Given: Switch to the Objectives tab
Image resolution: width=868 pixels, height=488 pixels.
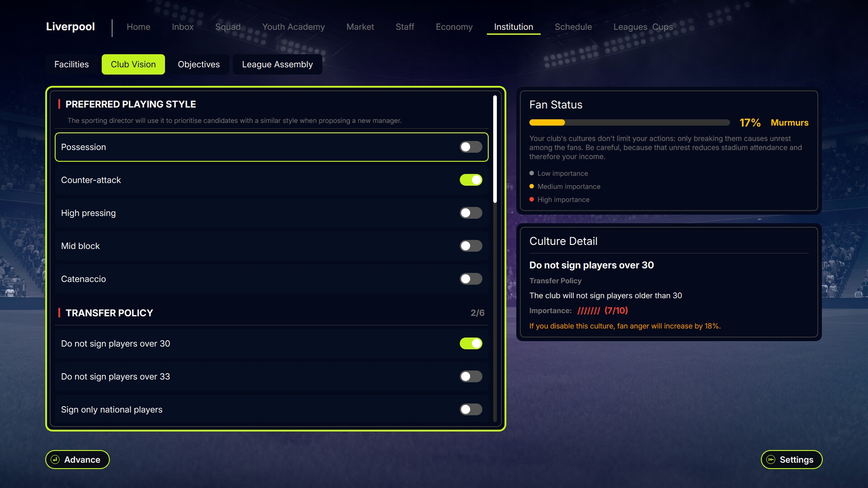Looking at the screenshot, I should (x=199, y=64).
